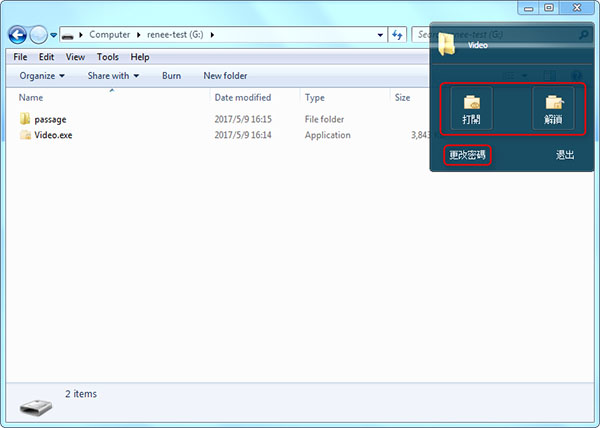Expand the address bar history dropdown arrow
This screenshot has width=600, height=428.
point(381,34)
